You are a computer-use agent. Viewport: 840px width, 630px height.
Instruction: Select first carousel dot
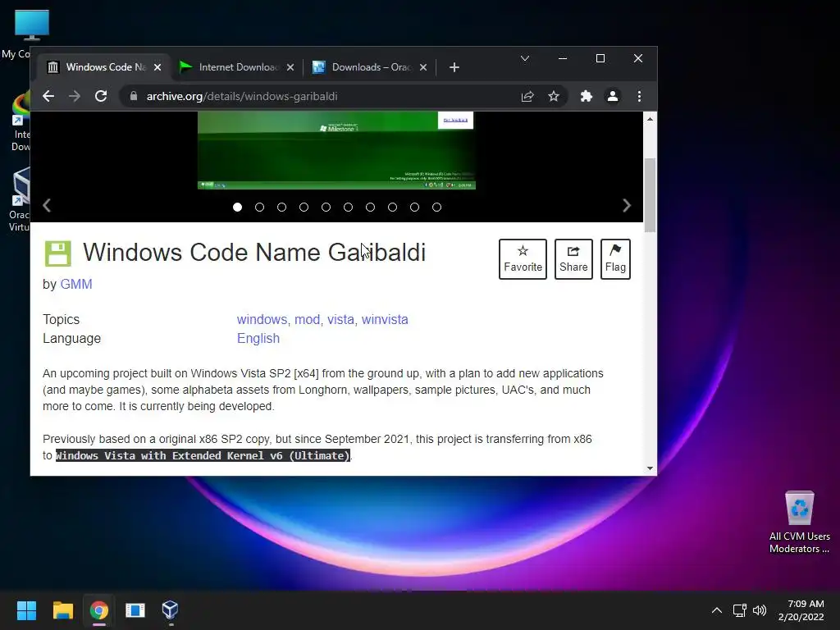(237, 208)
